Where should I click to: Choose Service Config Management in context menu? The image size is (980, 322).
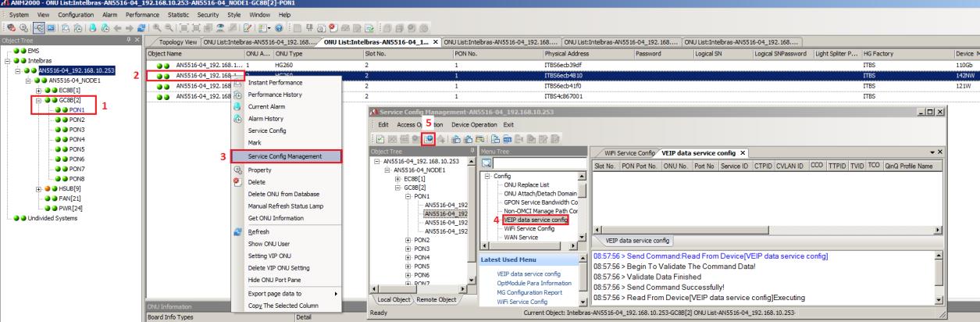284,157
